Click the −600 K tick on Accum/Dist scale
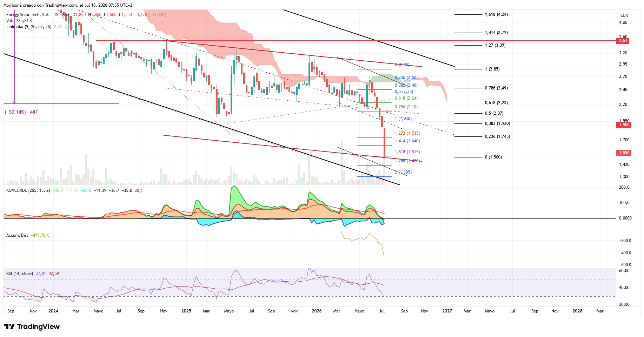The width and height of the screenshot is (644, 337). tap(625, 265)
